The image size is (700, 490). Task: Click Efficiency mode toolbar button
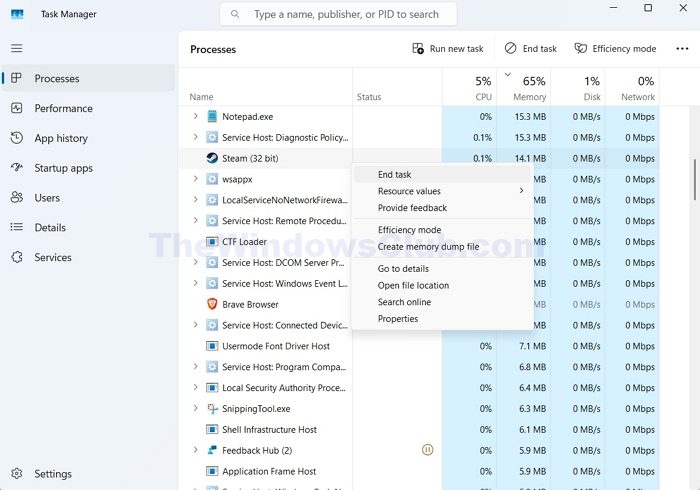click(614, 48)
